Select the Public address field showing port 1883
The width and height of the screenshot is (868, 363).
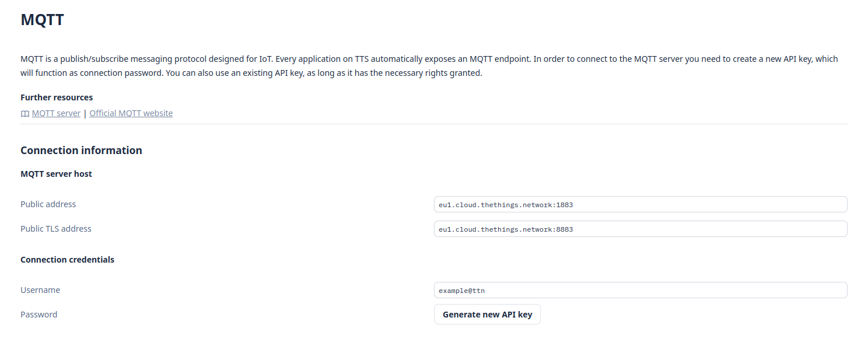[640, 204]
